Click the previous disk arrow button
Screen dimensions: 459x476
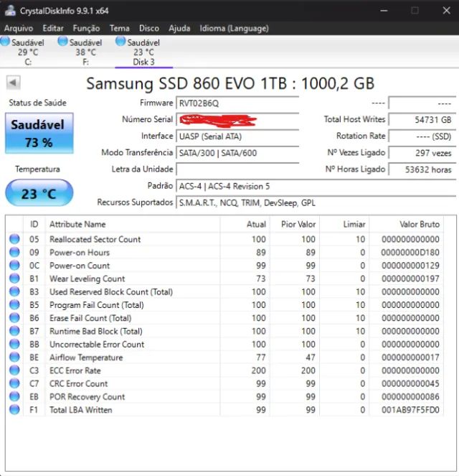coord(14,83)
